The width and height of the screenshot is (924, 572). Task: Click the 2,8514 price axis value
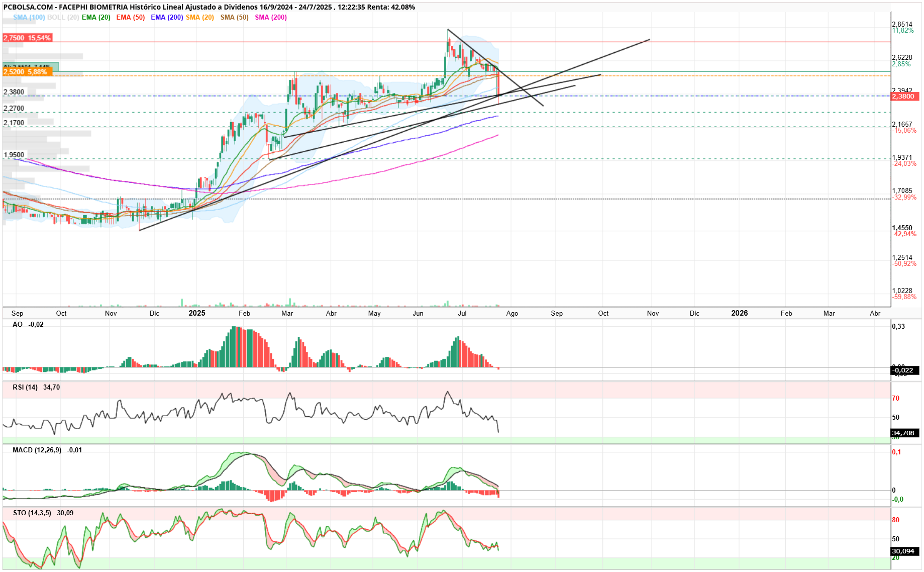(x=902, y=24)
